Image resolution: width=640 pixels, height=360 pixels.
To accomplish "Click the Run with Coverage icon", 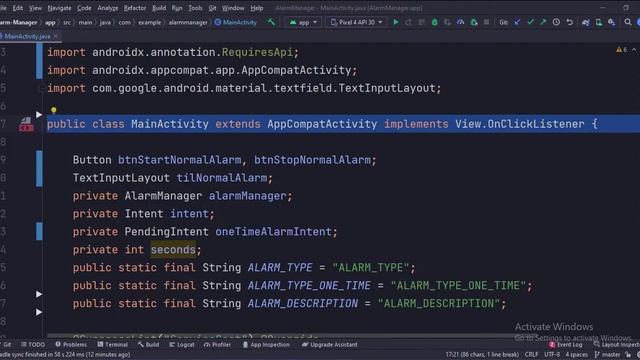I will [x=447, y=22].
